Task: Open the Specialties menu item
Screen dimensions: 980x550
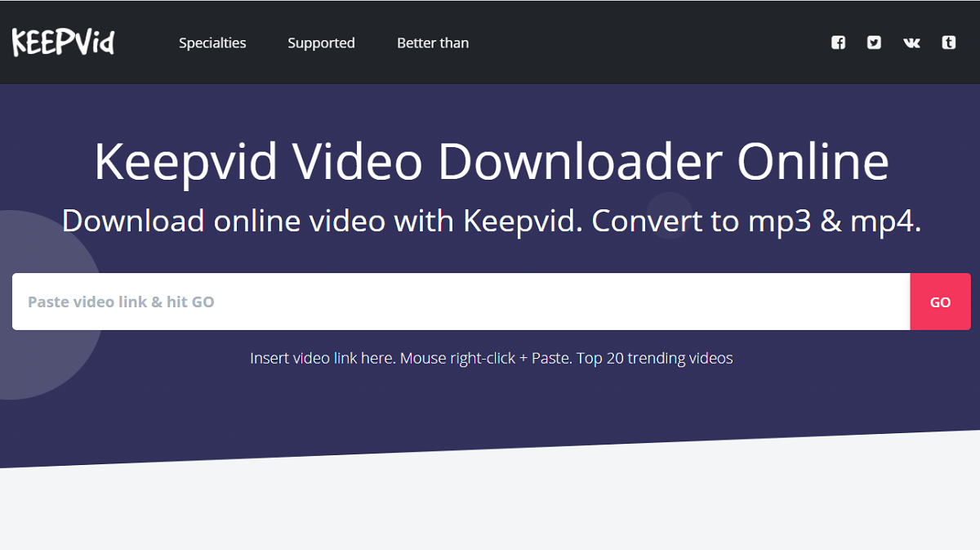Action: pyautogui.click(x=212, y=42)
